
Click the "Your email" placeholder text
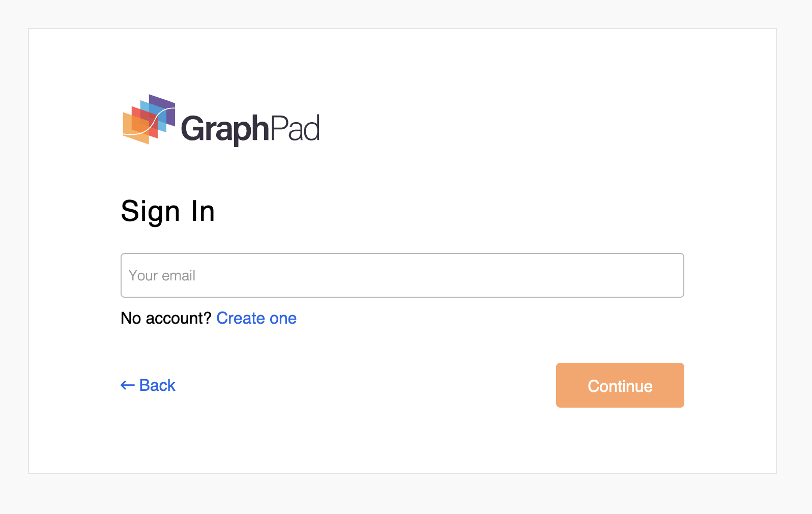tap(162, 276)
